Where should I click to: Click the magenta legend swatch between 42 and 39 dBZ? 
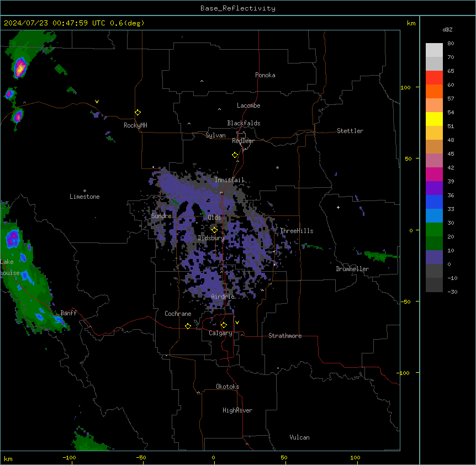click(x=434, y=174)
